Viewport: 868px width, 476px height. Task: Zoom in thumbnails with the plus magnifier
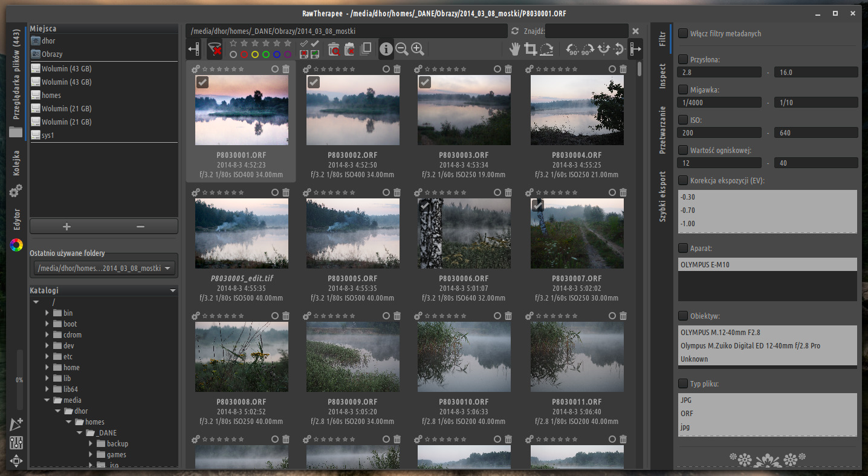[417, 49]
